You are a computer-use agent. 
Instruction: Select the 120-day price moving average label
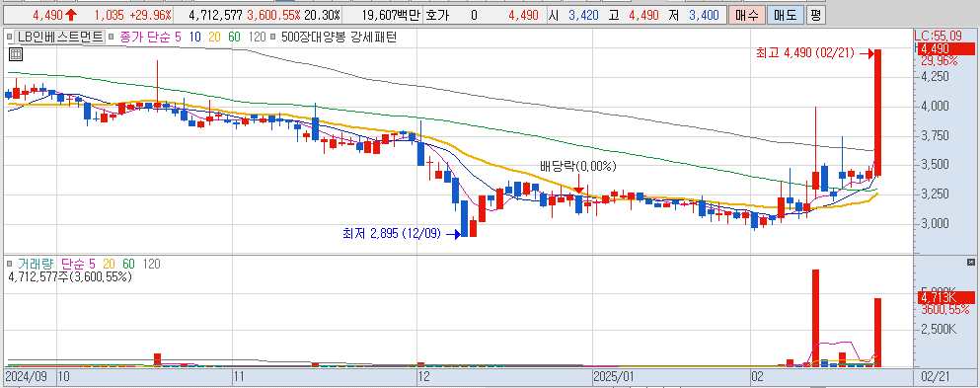[257, 37]
